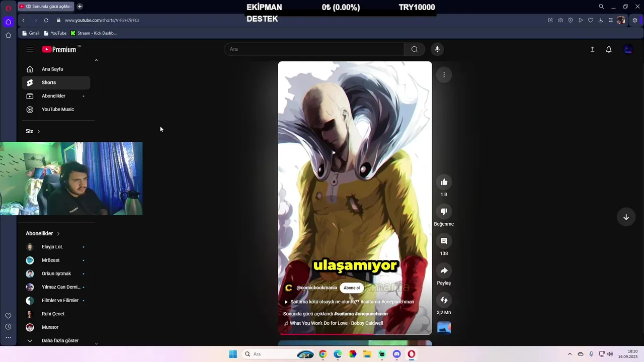Open the Stream - Kick Dashb... bookmark
644x362 pixels.
pyautogui.click(x=94, y=33)
